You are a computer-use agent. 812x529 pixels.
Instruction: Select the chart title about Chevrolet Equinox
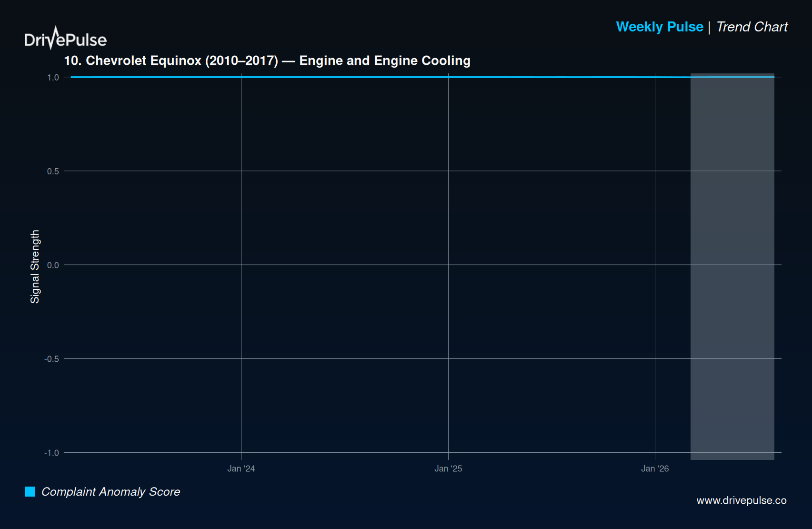[267, 61]
